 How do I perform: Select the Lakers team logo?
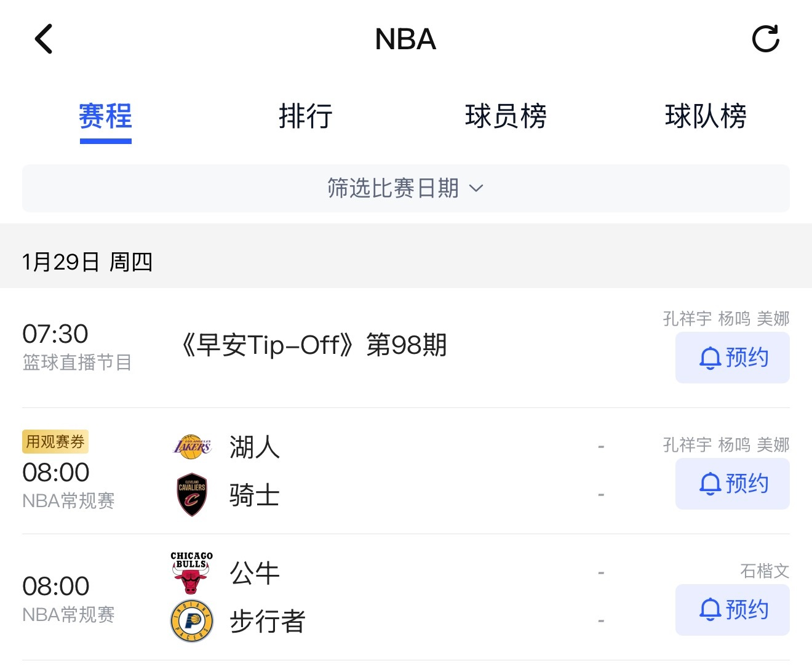click(x=191, y=447)
